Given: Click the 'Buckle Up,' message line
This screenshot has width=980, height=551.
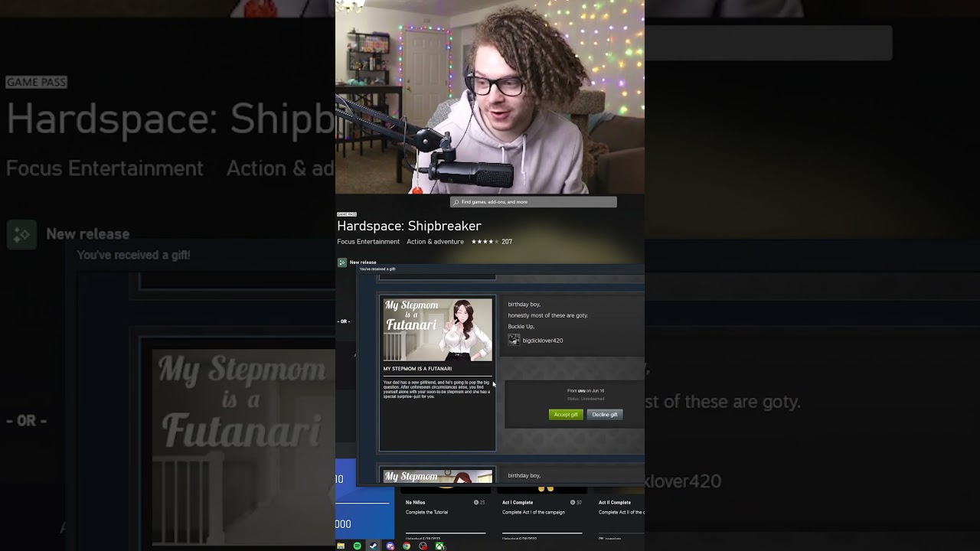Looking at the screenshot, I should click(x=521, y=327).
